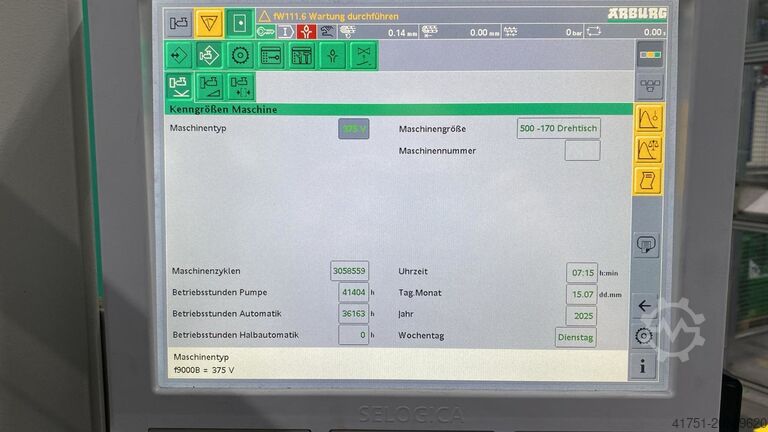Open the yellow protocol scroll icon
Image resolution: width=768 pixels, height=432 pixels.
pyautogui.click(x=648, y=180)
